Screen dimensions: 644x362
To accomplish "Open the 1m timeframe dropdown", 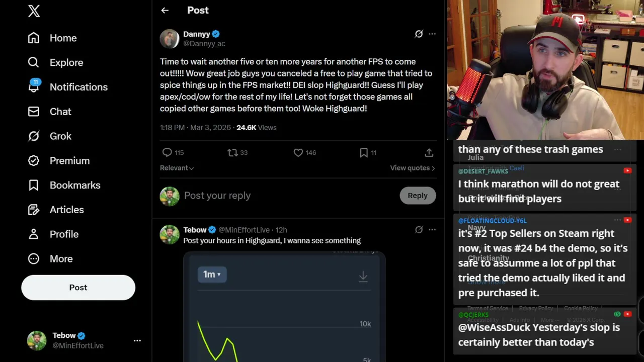I will click(x=212, y=275).
